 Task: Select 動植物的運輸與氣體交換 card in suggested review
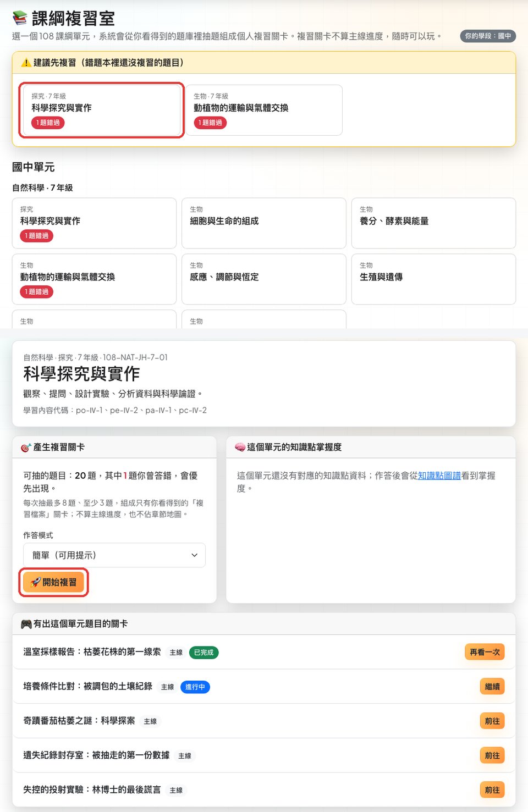[x=264, y=110]
